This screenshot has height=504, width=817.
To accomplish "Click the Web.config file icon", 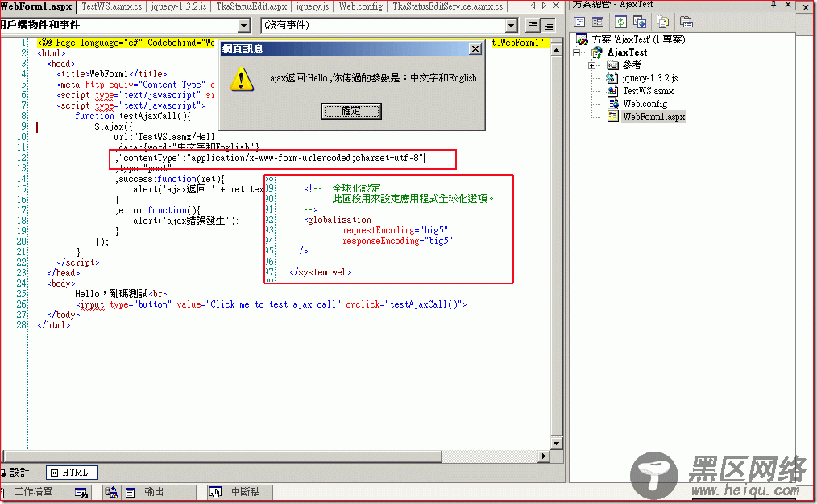I will [612, 104].
